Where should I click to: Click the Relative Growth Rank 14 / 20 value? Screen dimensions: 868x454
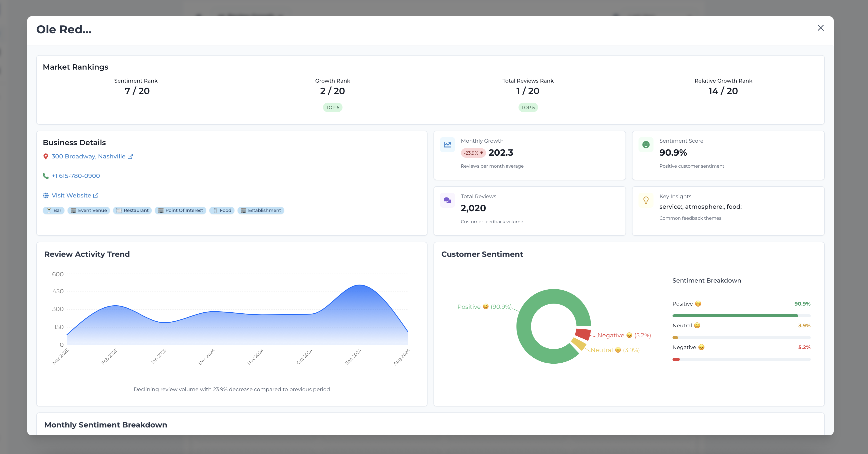(x=723, y=91)
